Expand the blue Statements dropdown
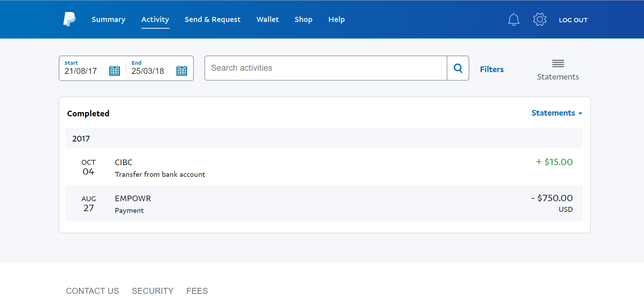Image resolution: width=644 pixels, height=296 pixels. tap(557, 113)
